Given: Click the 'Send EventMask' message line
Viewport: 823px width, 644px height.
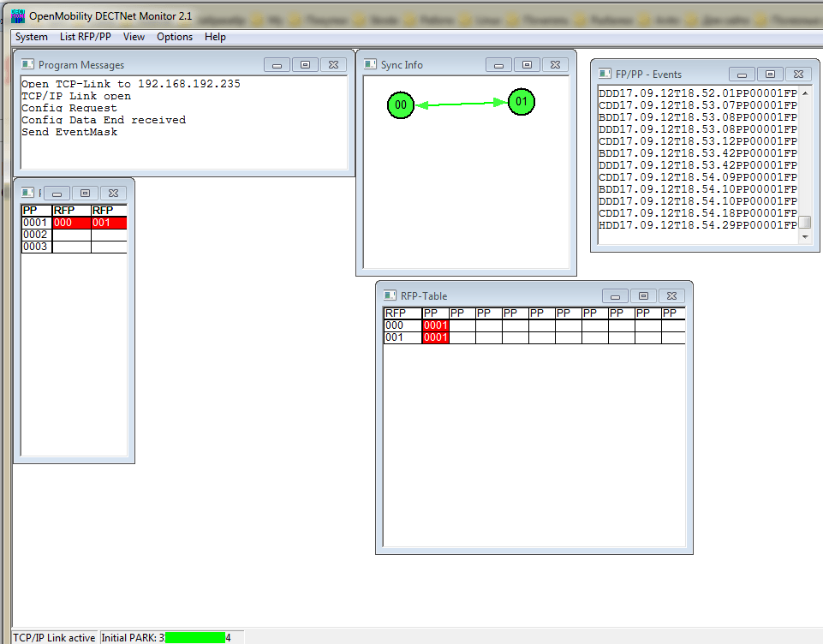Looking at the screenshot, I should tap(69, 132).
